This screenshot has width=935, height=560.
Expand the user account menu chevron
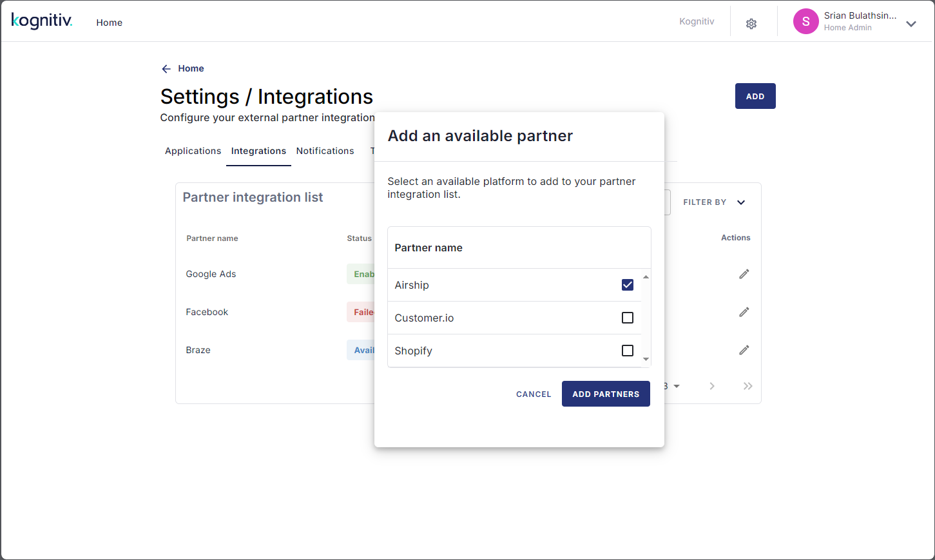coord(911,24)
